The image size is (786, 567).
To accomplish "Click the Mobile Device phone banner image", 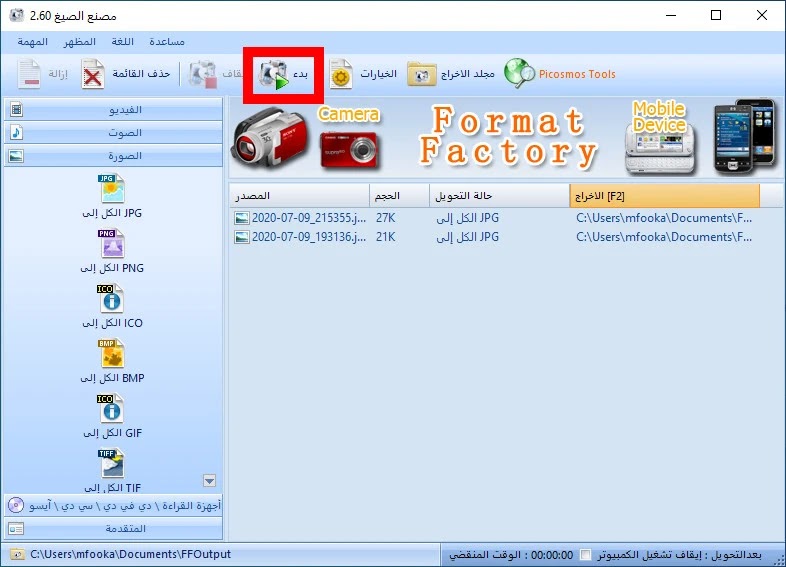I will coord(744,136).
